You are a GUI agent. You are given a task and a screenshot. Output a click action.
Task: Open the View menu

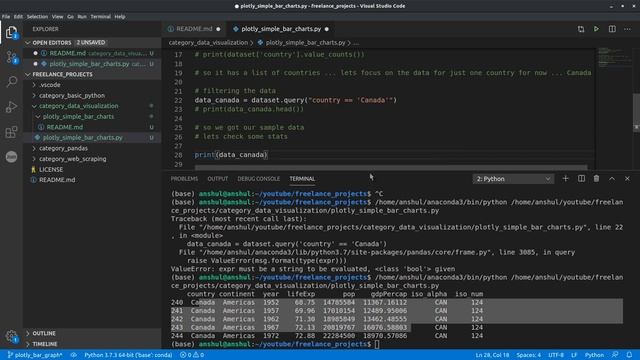pos(58,17)
